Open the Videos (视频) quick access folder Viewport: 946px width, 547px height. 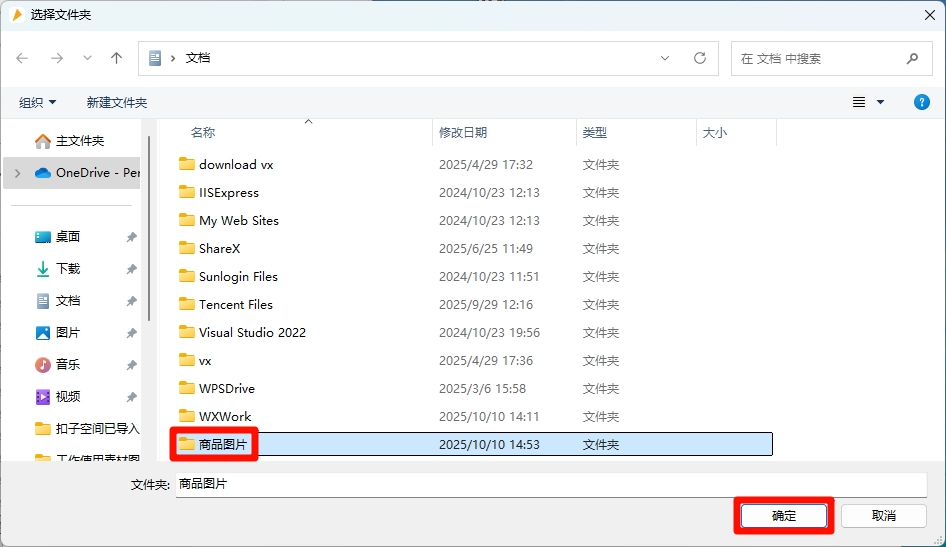pyautogui.click(x=67, y=397)
